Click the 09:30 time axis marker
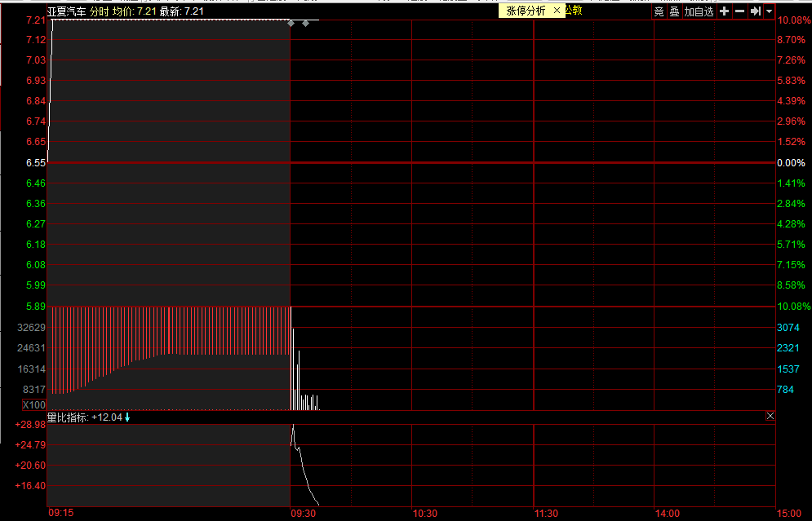The height and width of the screenshot is (521, 812). [x=303, y=514]
